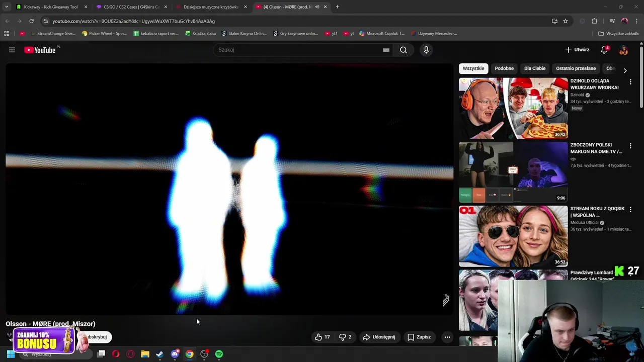Bookmark this page with the star icon
This screenshot has height=362, width=644.
(x=566, y=21)
